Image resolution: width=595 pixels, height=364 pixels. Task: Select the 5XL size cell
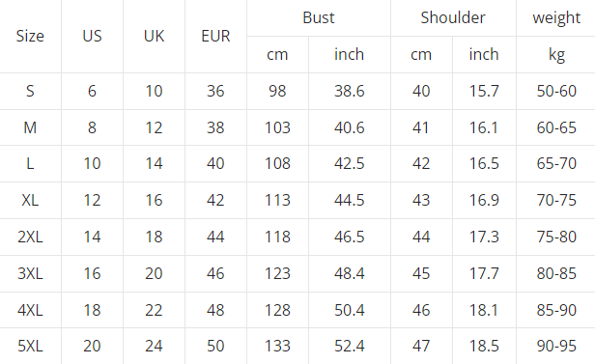click(x=30, y=347)
